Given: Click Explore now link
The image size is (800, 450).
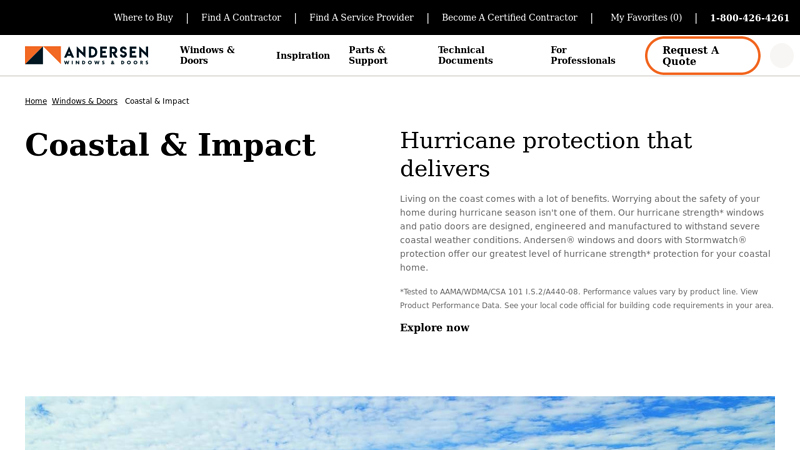Looking at the screenshot, I should tap(434, 328).
